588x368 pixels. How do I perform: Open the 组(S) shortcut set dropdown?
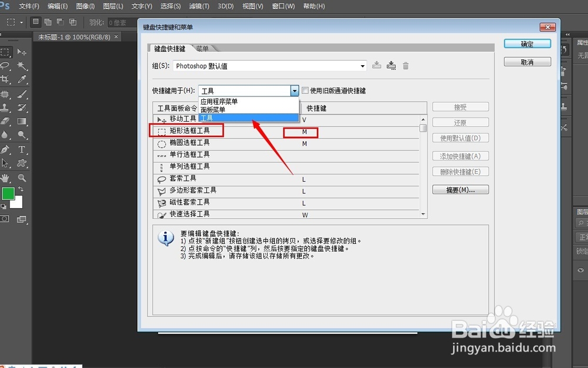(x=363, y=65)
